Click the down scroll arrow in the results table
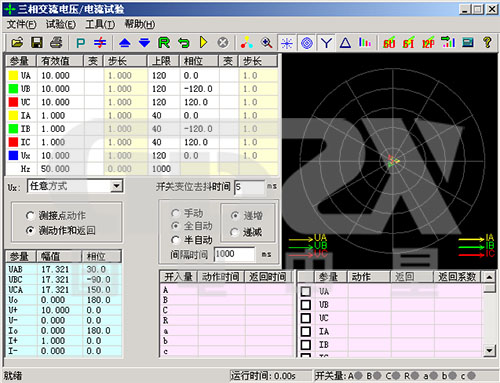500x383 pixels. [x=489, y=350]
